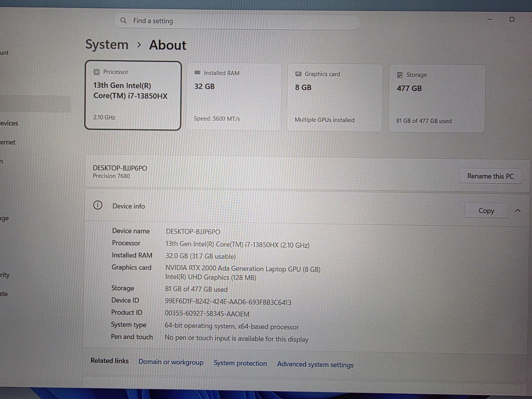
Task: Click the Installed RAM memory icon
Action: click(x=197, y=72)
